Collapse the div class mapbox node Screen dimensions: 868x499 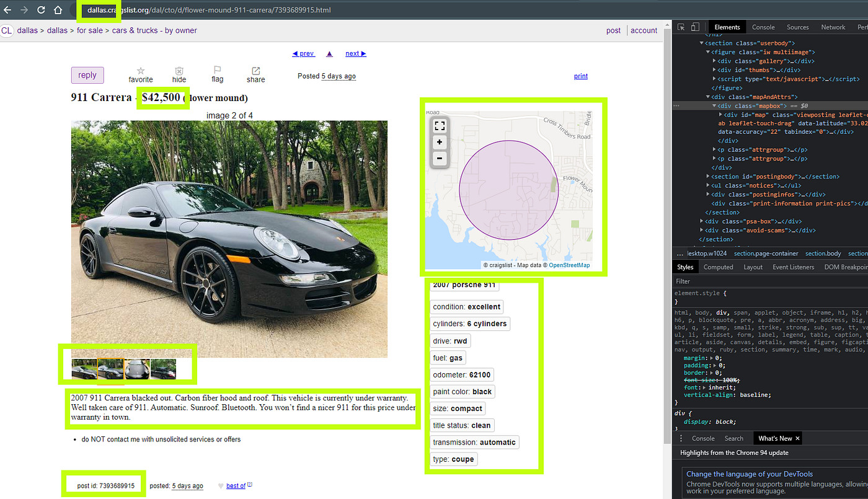(x=715, y=106)
